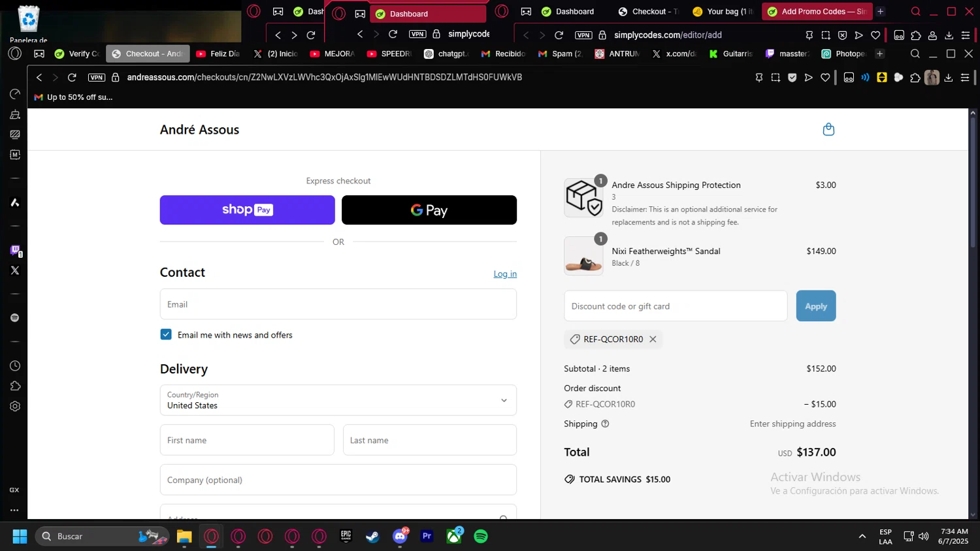Go back in the checkout window
980x551 pixels.
39,78
